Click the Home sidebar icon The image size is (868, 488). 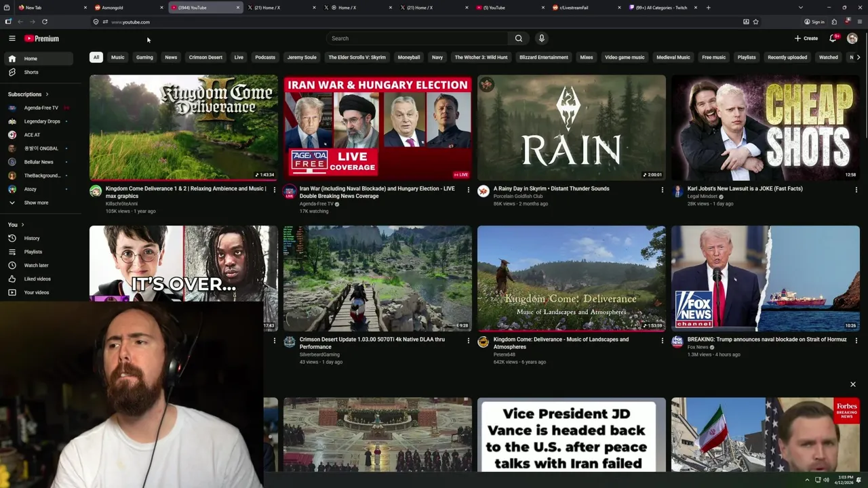point(12,59)
